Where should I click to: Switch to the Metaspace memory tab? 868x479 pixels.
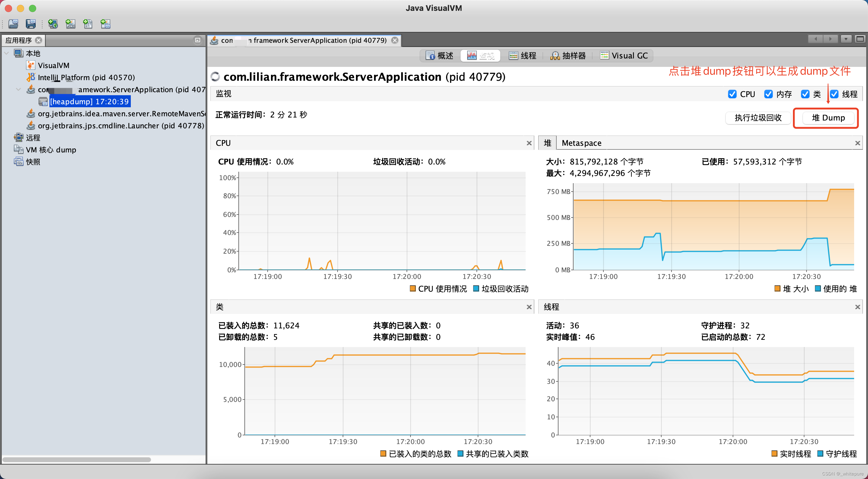(x=582, y=143)
